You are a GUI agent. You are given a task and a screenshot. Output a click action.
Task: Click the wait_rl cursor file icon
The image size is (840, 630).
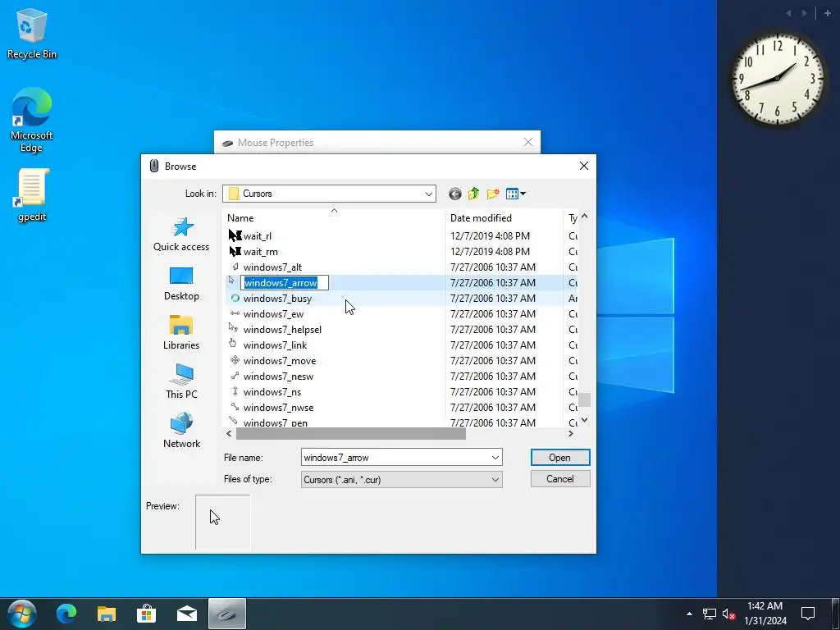tap(235, 235)
